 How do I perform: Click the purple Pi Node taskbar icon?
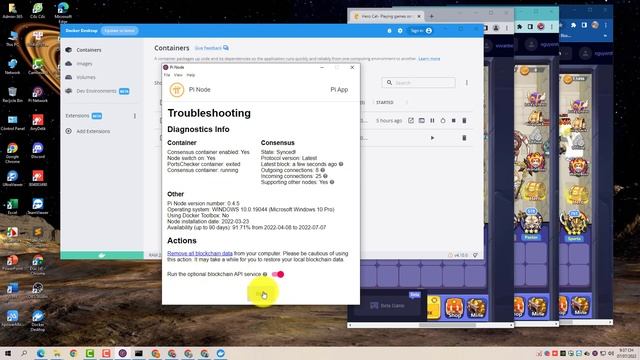pos(122,353)
